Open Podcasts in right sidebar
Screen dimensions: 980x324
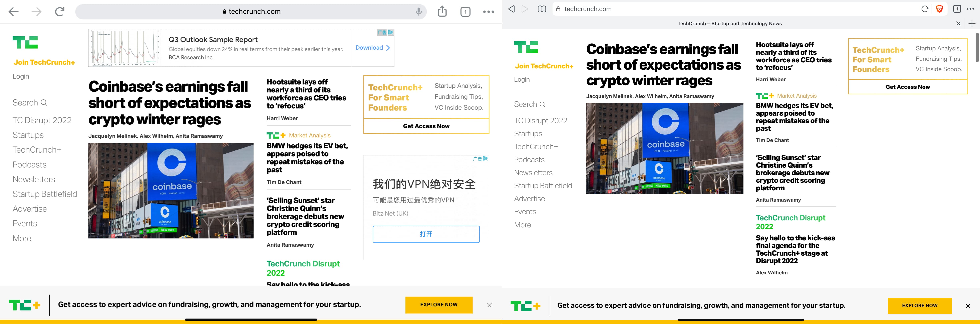(529, 160)
